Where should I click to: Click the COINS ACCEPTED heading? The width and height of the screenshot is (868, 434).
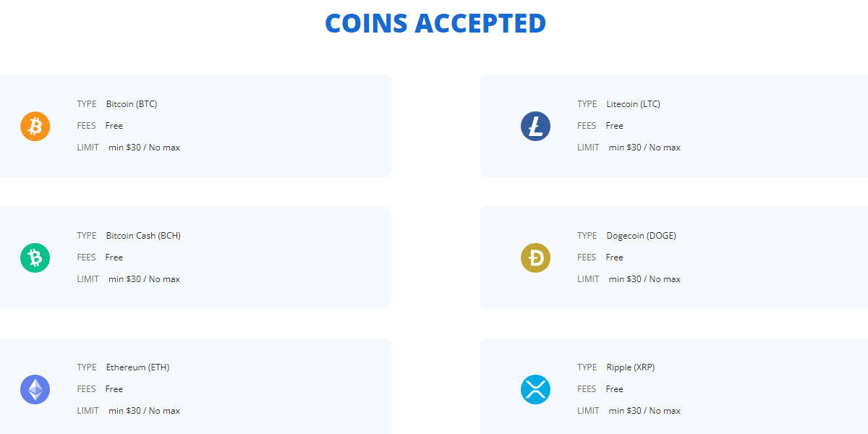(x=435, y=23)
